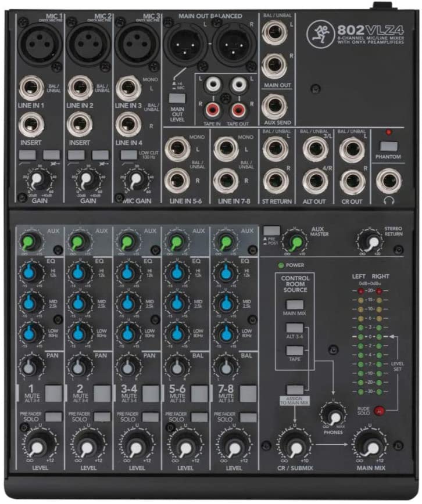Select MAIN MIX control room source button
The width and height of the screenshot is (422, 504).
(295, 305)
